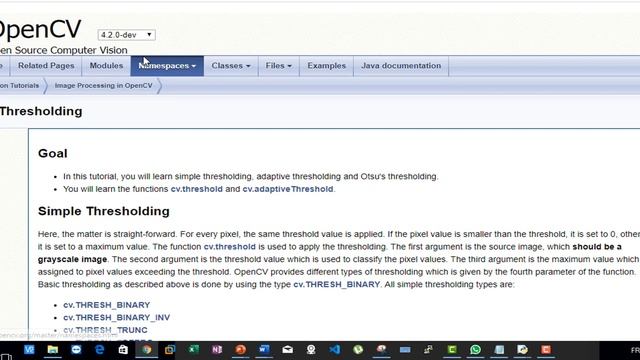The width and height of the screenshot is (640, 360).
Task: Open the blue V icon app in taskbar
Action: (29, 350)
